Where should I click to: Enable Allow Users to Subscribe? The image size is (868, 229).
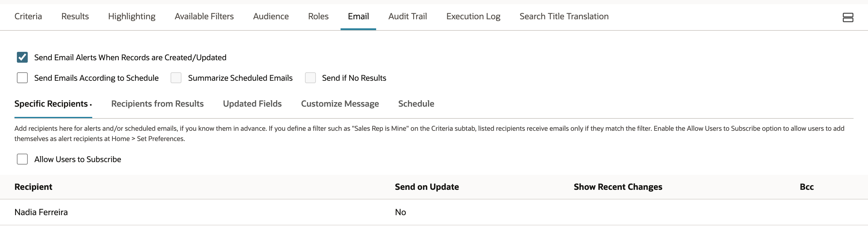(x=22, y=159)
